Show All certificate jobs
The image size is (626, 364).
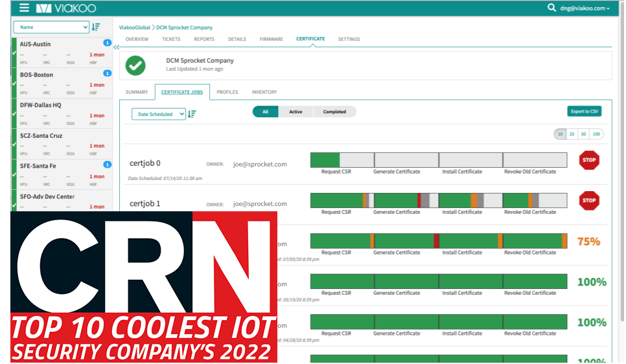pyautogui.click(x=266, y=112)
